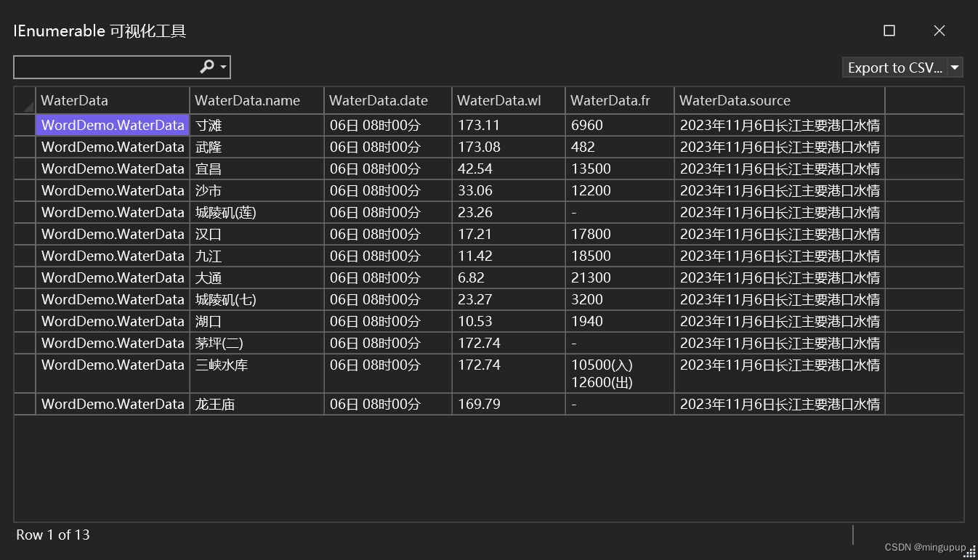Click the Export to CSV button

(x=894, y=67)
